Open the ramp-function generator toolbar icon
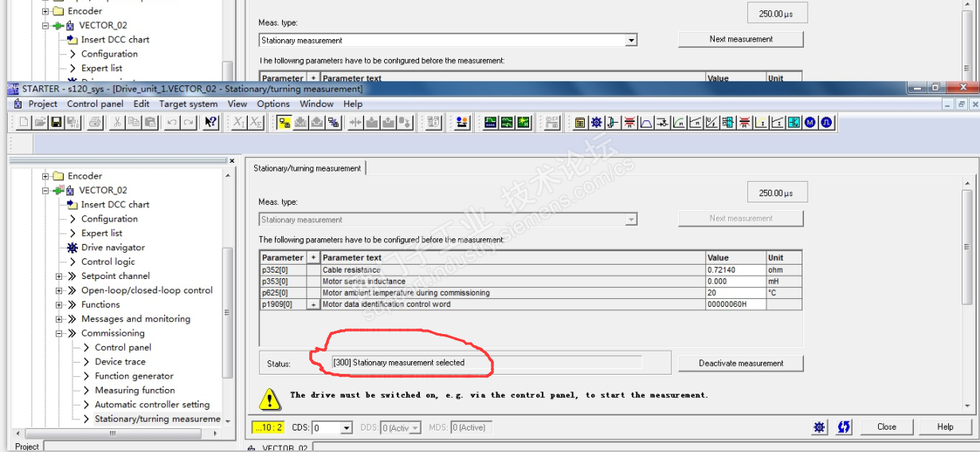 click(646, 122)
